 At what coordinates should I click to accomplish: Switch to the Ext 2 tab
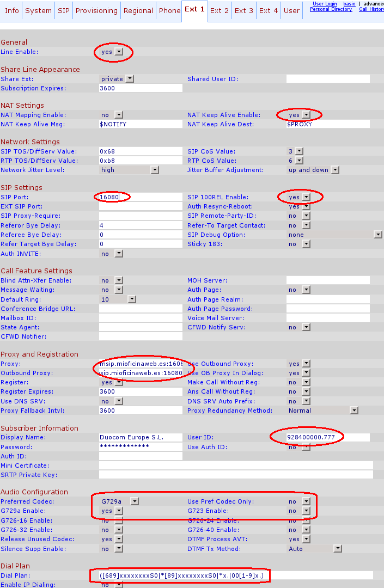coord(220,11)
